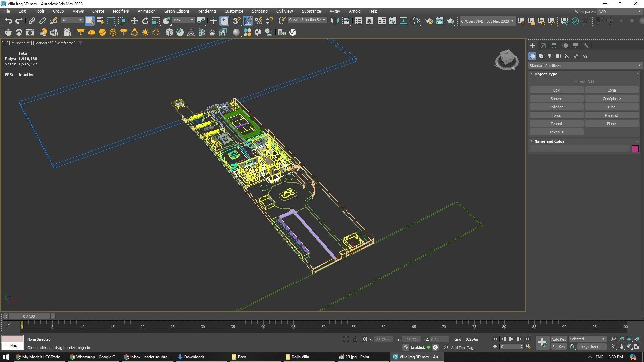Open the Modify panel tab
644x362 pixels.
543,46
